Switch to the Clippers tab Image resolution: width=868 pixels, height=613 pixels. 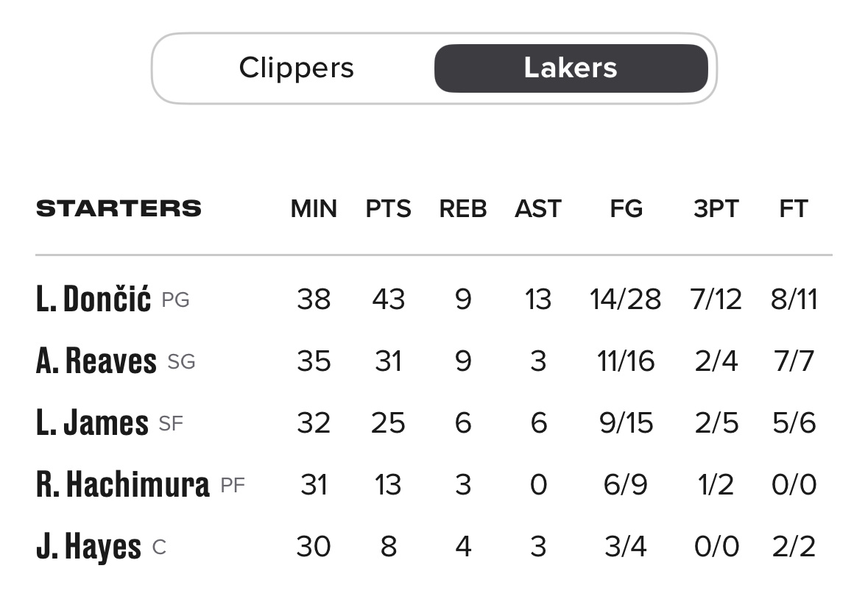(296, 68)
